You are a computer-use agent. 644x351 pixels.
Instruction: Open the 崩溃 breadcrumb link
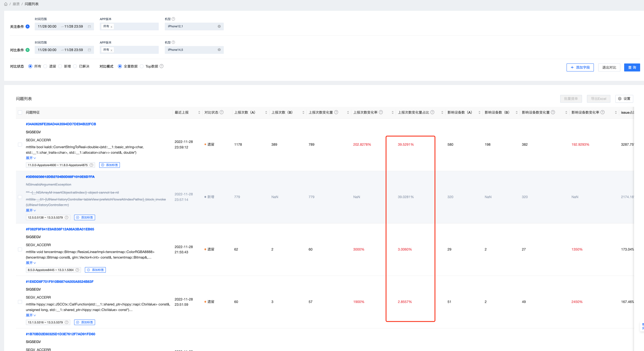16,4
